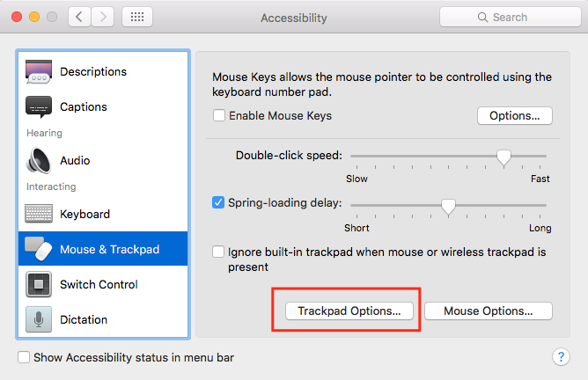Screen dimensions: 588x380
Task: Click the Trackpad Options button
Action: tap(349, 311)
